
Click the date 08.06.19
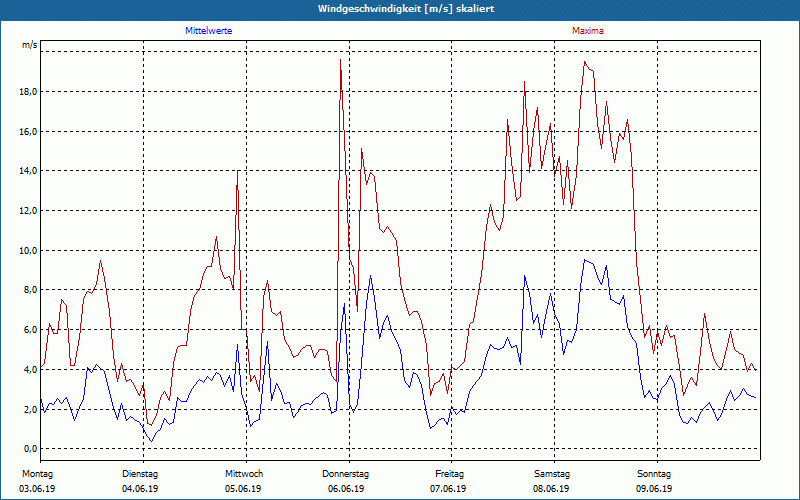pyautogui.click(x=551, y=489)
